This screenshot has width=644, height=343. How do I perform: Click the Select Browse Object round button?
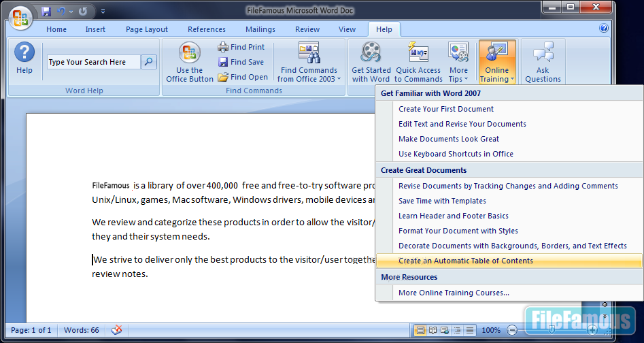[605, 304]
